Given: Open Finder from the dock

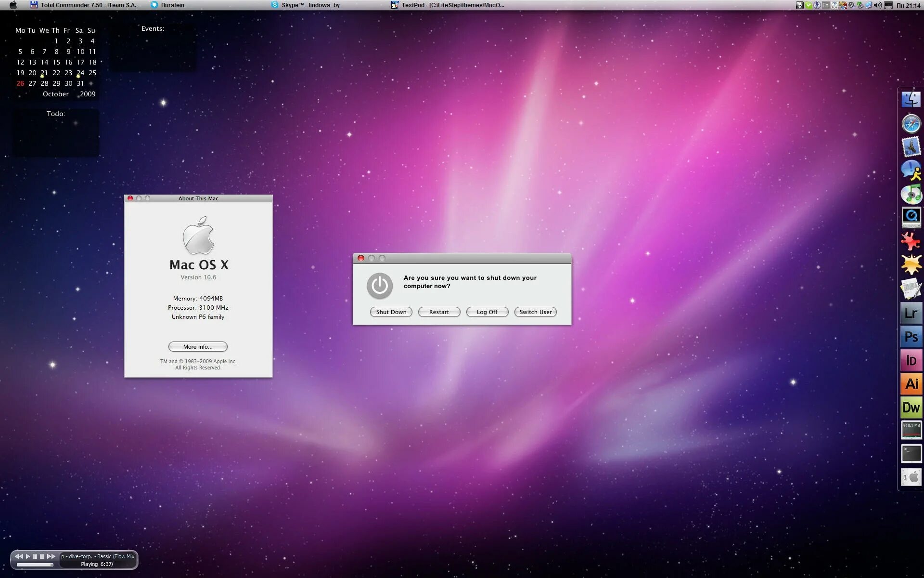Looking at the screenshot, I should coord(911,100).
